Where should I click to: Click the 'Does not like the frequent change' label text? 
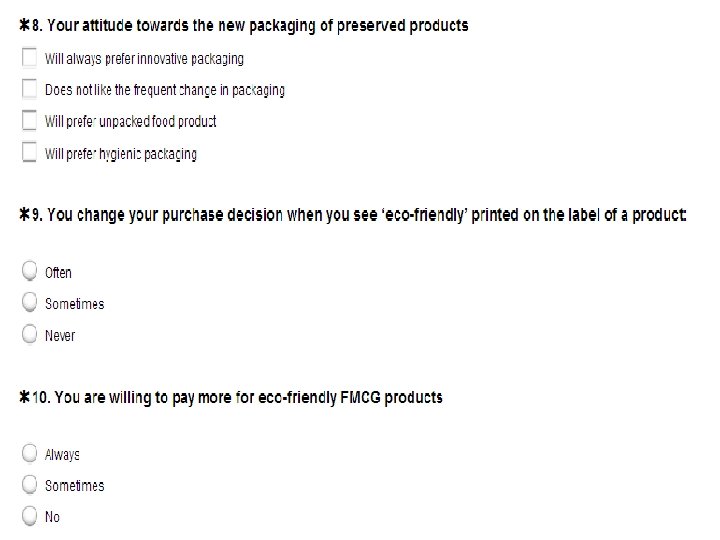pos(164,90)
